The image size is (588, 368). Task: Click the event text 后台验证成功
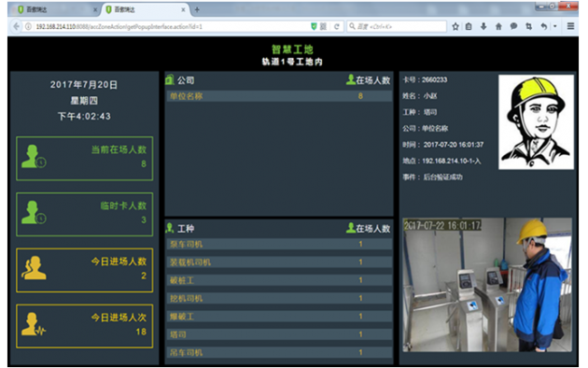point(443,177)
